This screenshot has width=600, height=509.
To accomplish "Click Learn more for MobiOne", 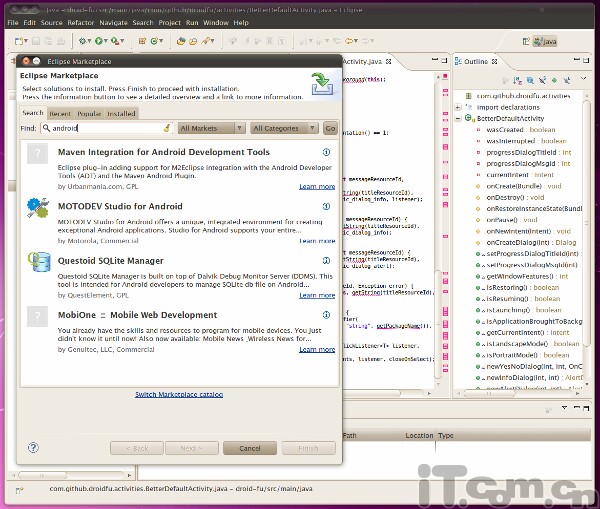I will click(x=317, y=349).
